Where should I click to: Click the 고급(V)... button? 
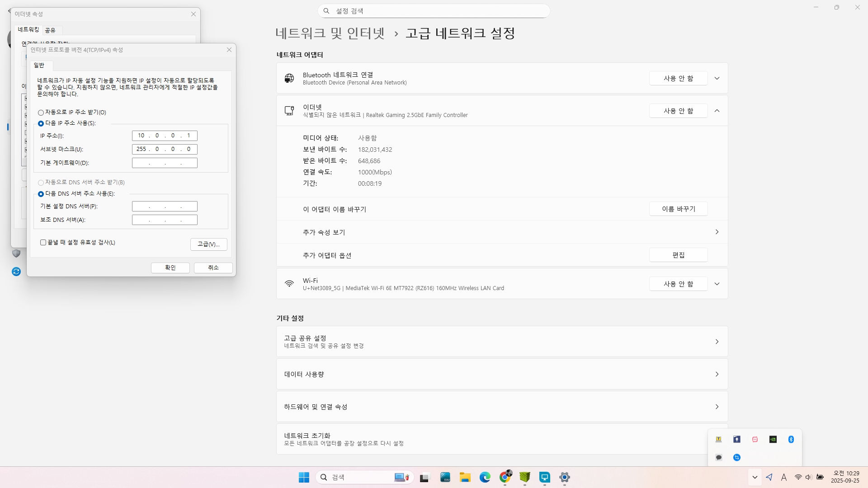pyautogui.click(x=208, y=244)
